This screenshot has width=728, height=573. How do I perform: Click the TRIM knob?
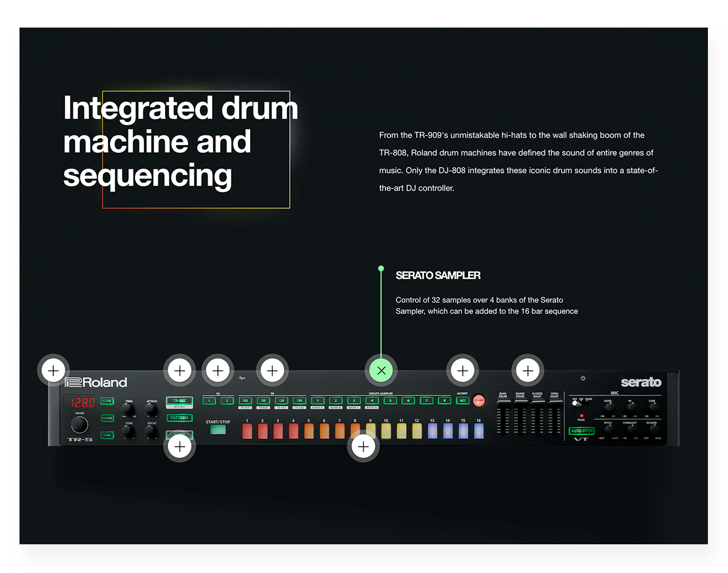129,409
